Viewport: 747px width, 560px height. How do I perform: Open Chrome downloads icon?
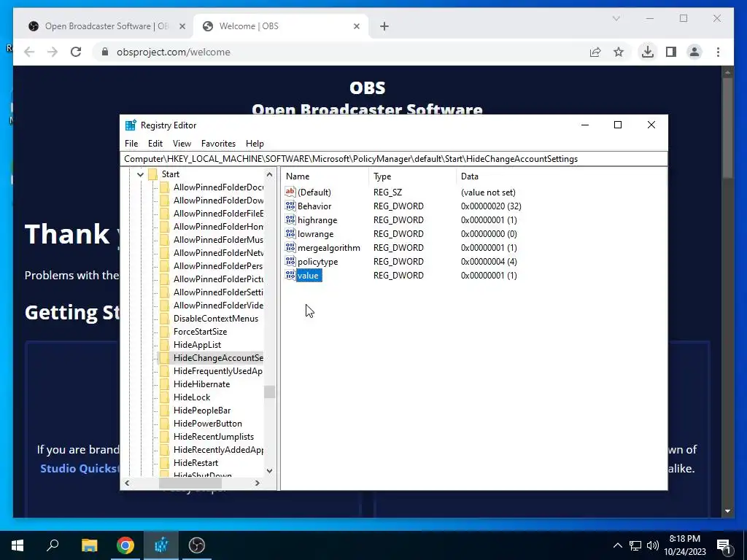click(647, 52)
